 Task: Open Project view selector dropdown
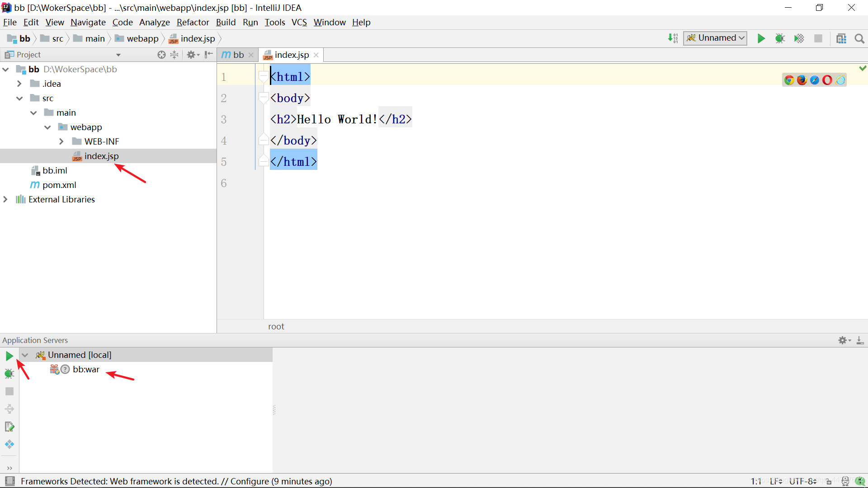click(118, 55)
